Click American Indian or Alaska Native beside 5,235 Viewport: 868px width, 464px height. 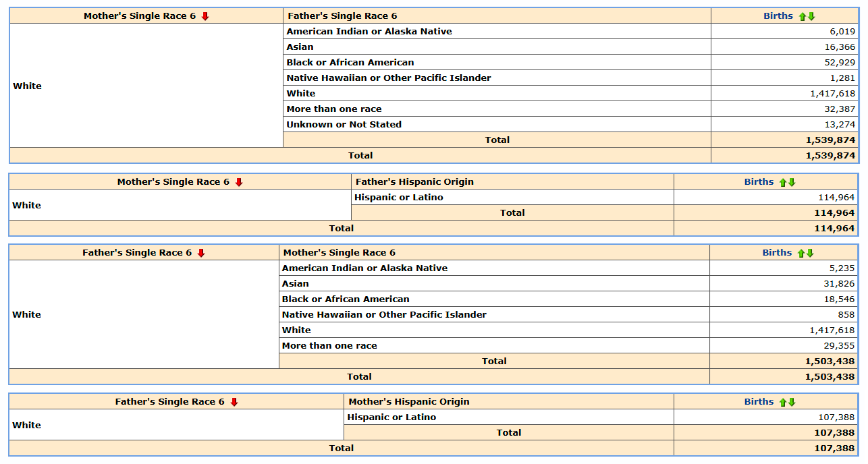[x=364, y=268]
